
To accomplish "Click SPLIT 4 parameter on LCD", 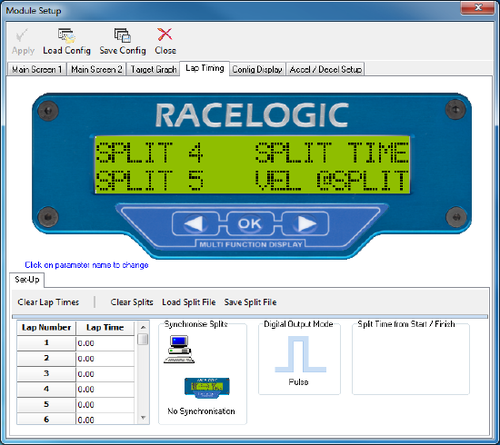I will point(150,153).
